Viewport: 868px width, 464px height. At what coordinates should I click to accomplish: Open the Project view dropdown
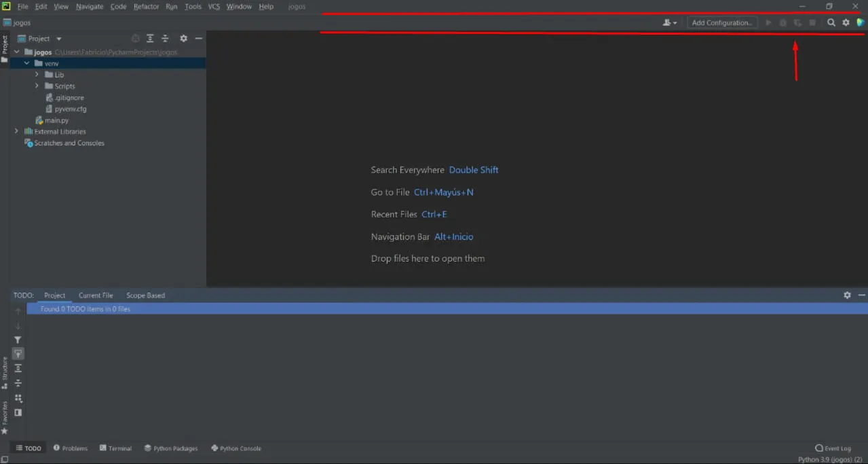pyautogui.click(x=45, y=39)
